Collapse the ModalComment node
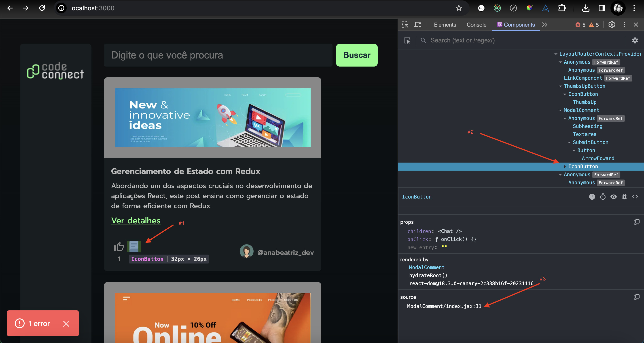The width and height of the screenshot is (644, 343). (560, 110)
